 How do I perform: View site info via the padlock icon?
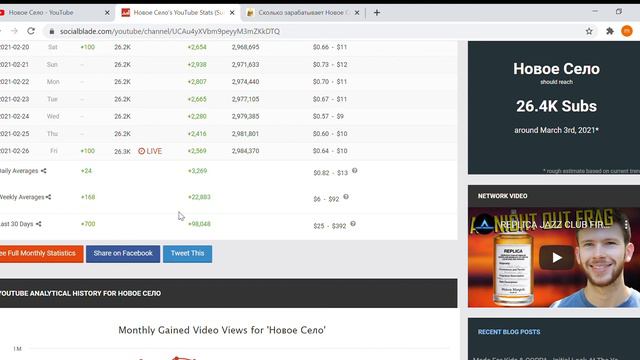[52, 31]
